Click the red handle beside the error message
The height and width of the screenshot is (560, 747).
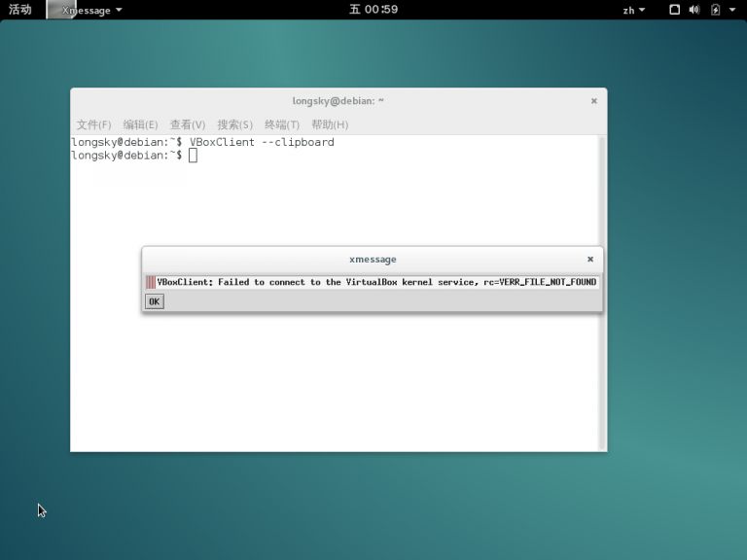click(x=150, y=282)
